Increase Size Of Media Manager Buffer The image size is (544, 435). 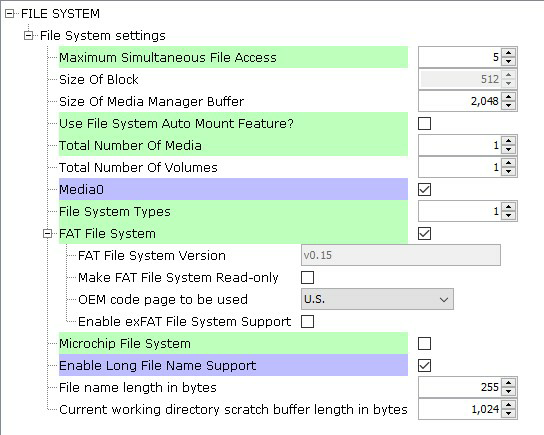tap(509, 97)
